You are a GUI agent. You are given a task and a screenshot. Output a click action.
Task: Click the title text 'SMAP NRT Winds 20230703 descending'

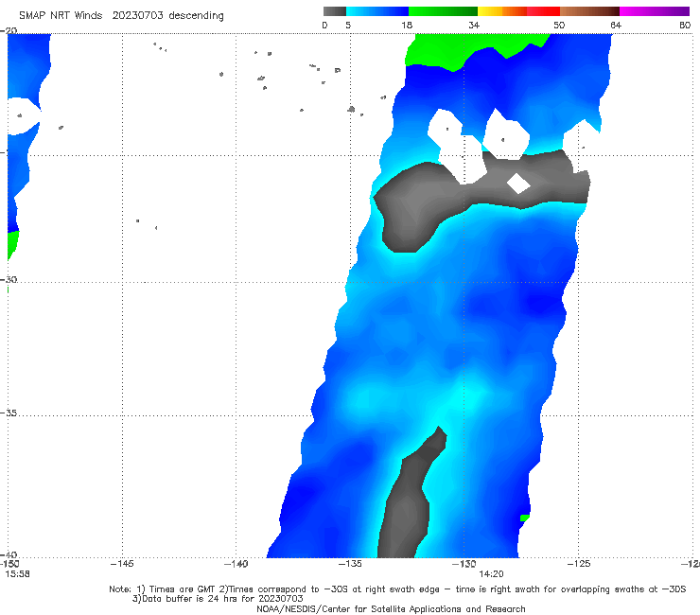click(x=121, y=15)
